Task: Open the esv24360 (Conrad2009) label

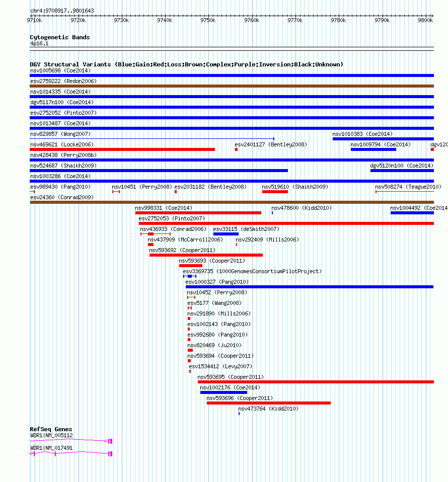Action: (x=62, y=197)
